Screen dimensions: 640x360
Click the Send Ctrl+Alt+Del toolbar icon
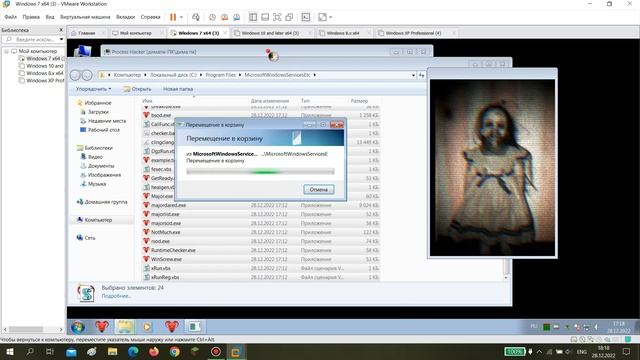196,17
